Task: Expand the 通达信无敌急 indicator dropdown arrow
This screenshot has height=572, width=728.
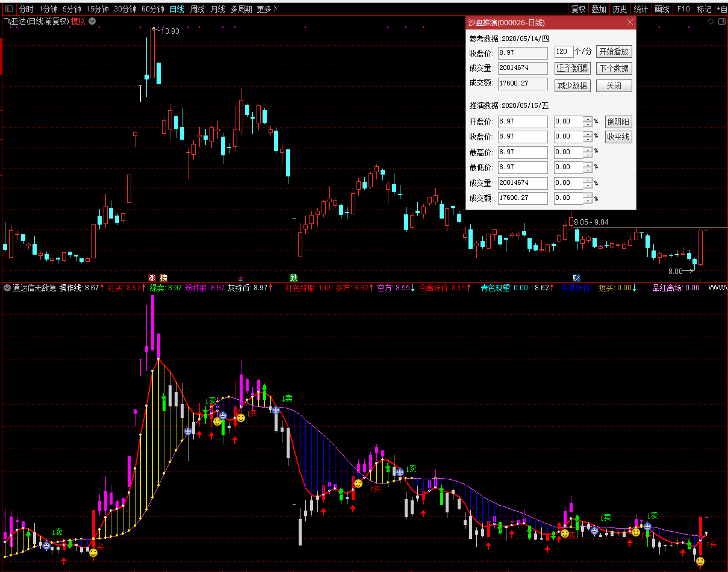Action: 7,288
